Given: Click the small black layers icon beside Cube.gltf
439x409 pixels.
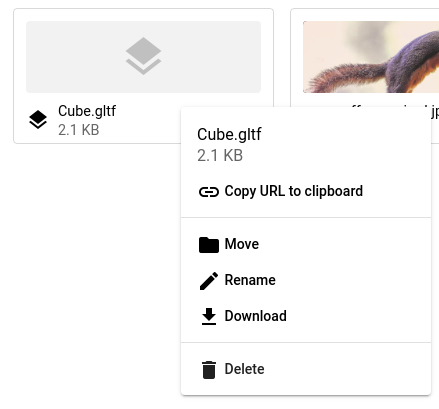Looking at the screenshot, I should click(x=38, y=119).
